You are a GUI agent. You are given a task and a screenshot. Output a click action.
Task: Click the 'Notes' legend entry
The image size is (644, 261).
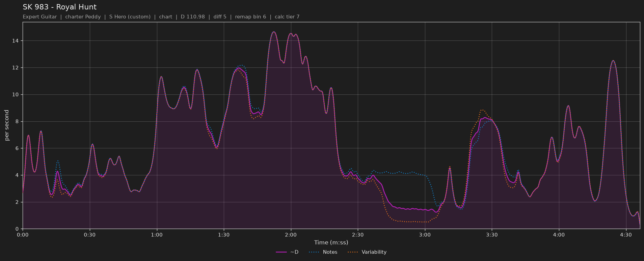tap(323, 252)
